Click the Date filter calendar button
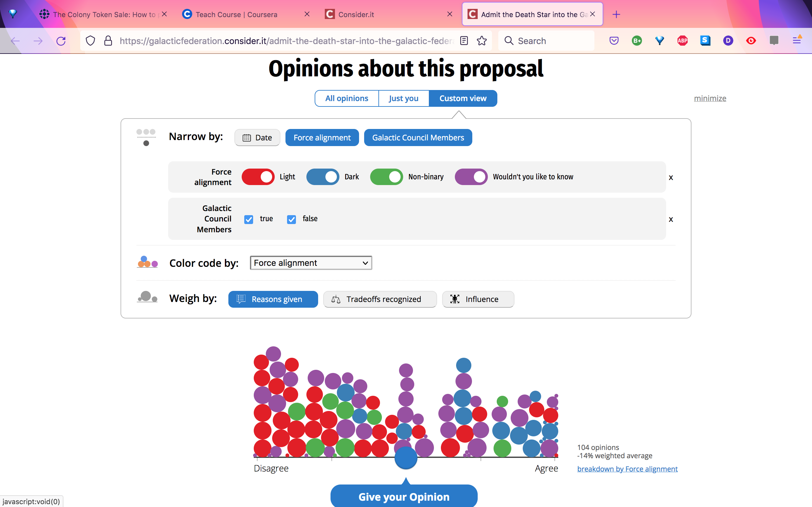Image resolution: width=812 pixels, height=507 pixels. (257, 138)
